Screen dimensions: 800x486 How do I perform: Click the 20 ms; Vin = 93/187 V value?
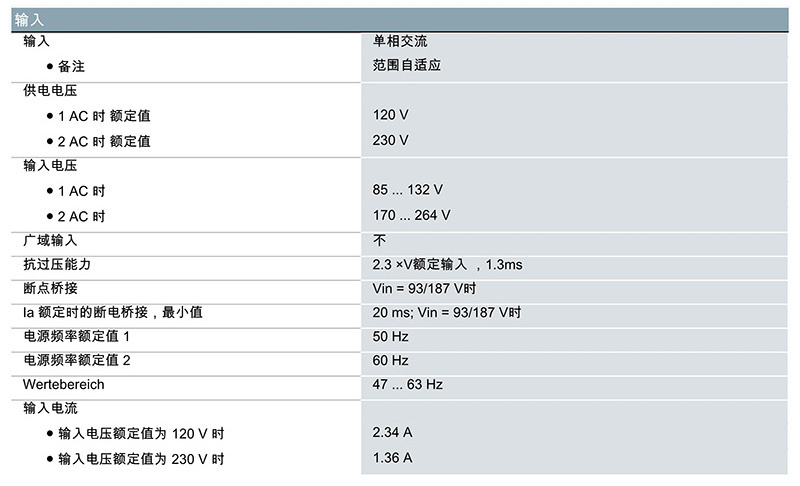point(446,313)
